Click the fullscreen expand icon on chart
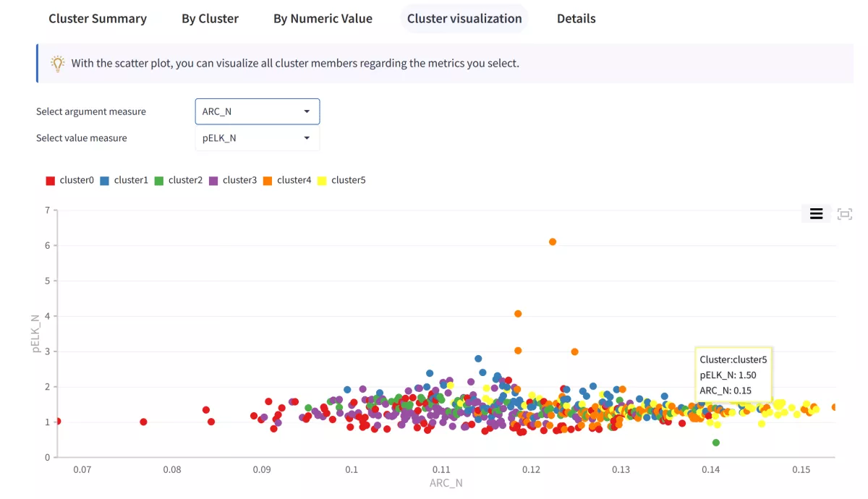The image size is (868, 499). 844,213
